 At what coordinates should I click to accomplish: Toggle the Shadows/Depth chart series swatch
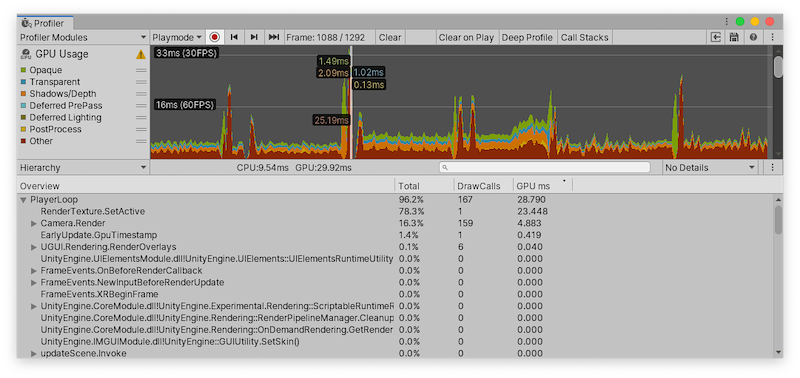[x=23, y=93]
